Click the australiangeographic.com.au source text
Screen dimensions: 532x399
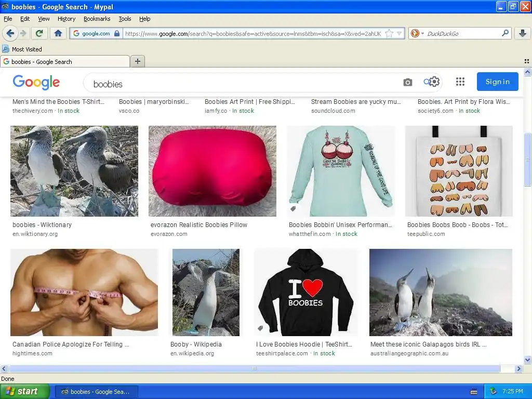409,353
